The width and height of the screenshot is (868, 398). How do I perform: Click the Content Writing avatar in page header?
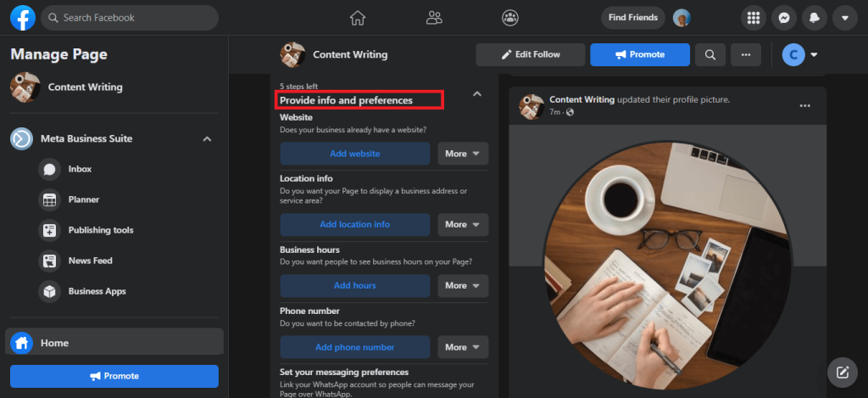pyautogui.click(x=292, y=54)
